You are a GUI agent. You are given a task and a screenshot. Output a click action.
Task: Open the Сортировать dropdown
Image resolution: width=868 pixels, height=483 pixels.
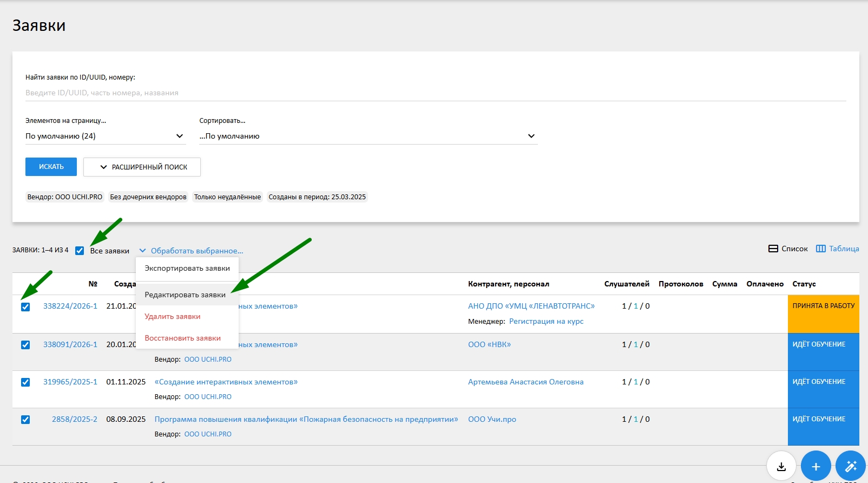click(368, 136)
